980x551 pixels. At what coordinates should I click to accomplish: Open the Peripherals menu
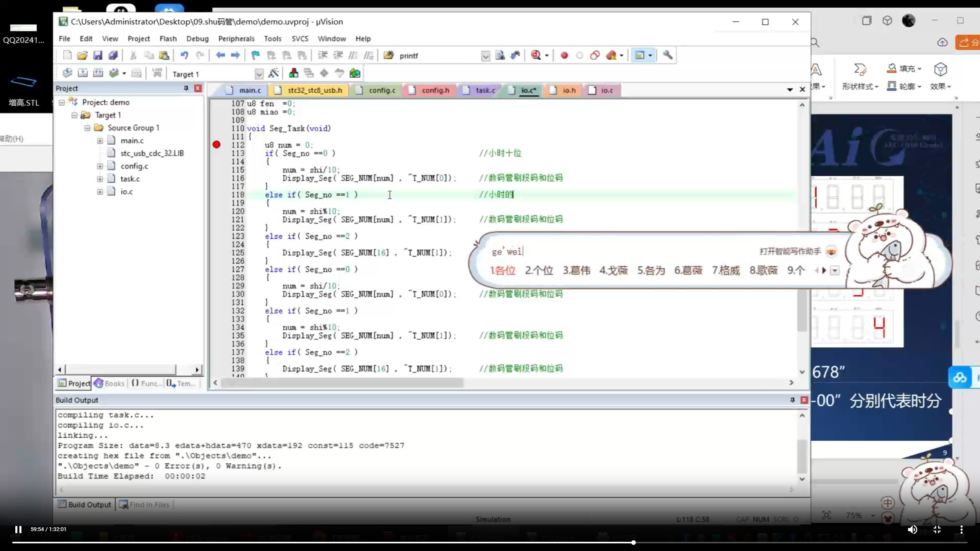[236, 39]
